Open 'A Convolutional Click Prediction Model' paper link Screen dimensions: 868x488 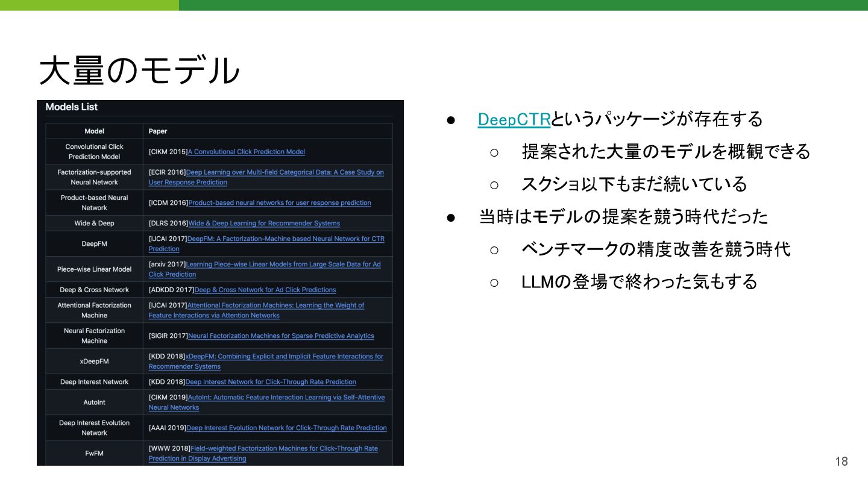pos(247,152)
